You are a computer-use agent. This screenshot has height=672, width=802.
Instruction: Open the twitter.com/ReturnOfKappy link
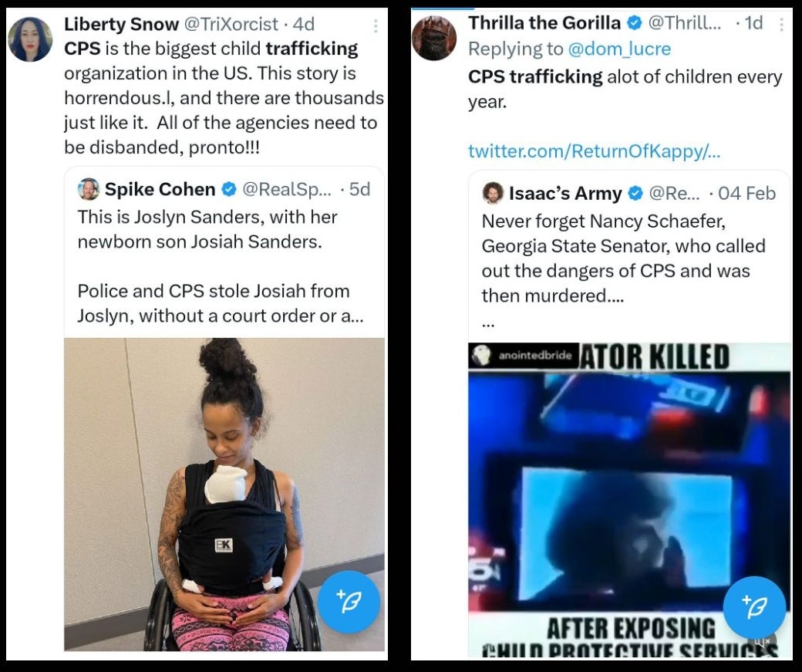(x=594, y=151)
